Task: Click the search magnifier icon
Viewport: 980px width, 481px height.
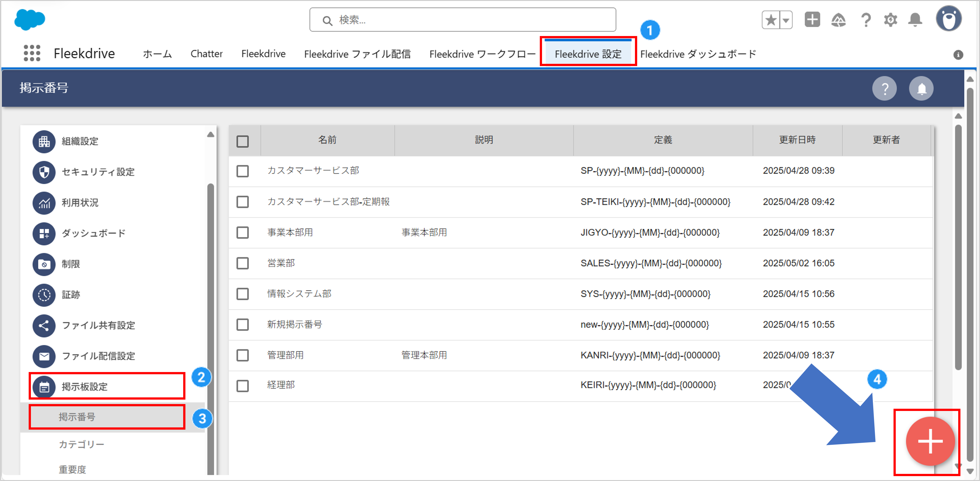Action: click(327, 20)
